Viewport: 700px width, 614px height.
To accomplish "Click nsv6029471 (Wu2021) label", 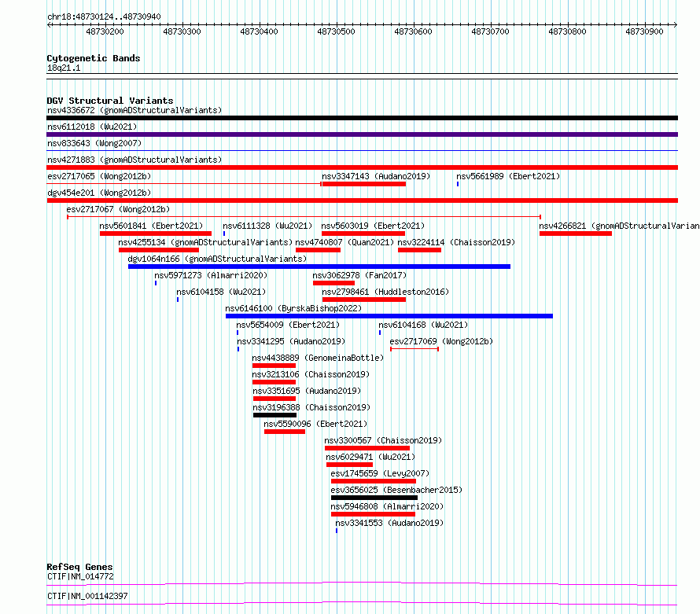I will click(370, 457).
